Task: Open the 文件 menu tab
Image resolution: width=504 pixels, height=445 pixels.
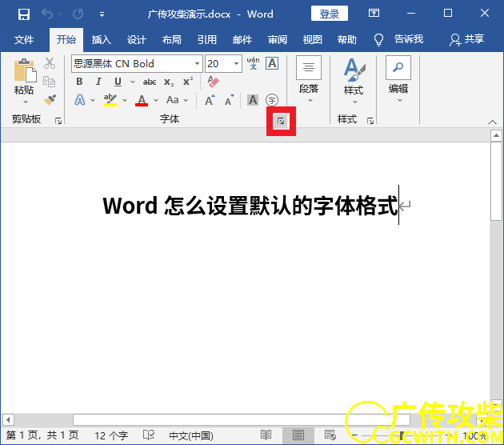Action: tap(24, 39)
